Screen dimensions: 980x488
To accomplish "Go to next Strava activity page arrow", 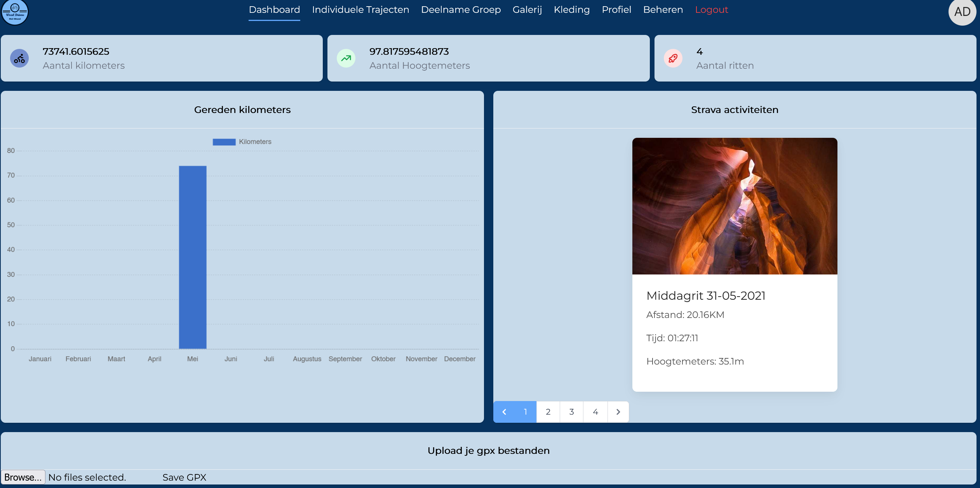I will (x=618, y=412).
